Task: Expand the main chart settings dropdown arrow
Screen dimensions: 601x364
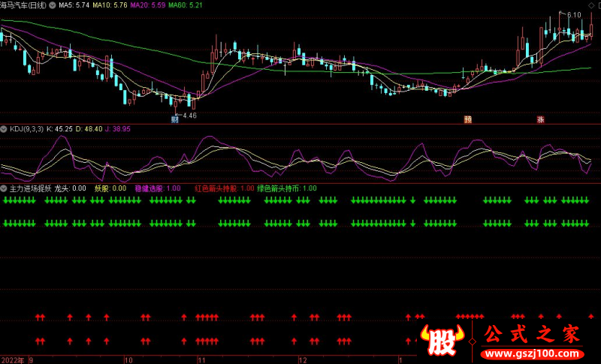Action: pyautogui.click(x=50, y=5)
